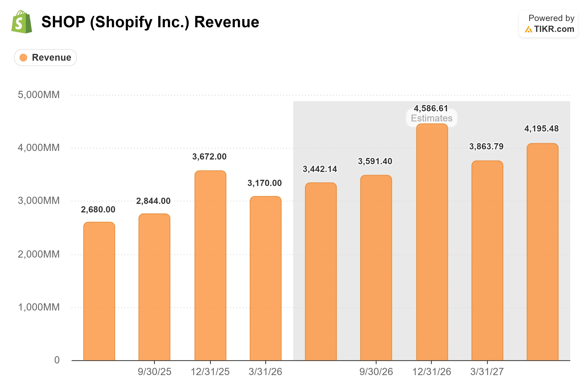Select the 3/31/26 revenue bar
This screenshot has width=588, height=392.
pyautogui.click(x=266, y=278)
